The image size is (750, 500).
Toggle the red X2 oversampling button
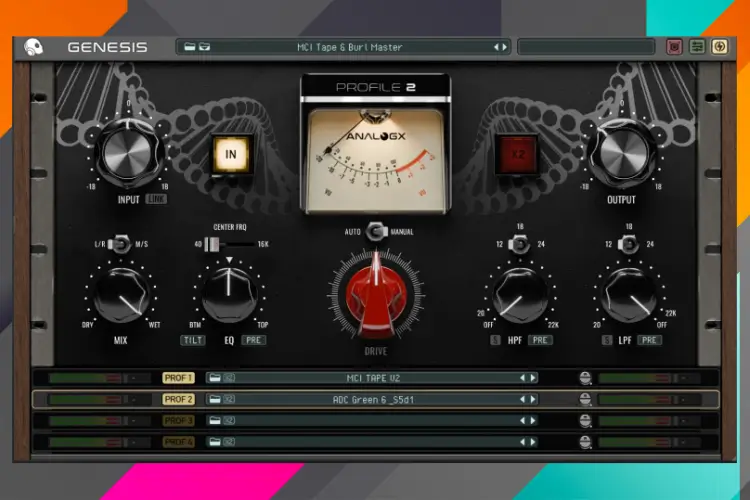[516, 155]
